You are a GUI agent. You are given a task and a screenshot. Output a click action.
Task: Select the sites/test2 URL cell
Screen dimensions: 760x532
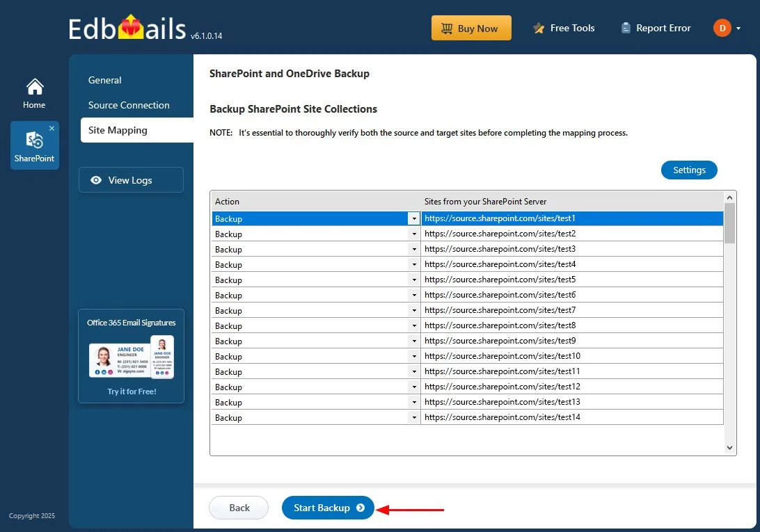click(x=572, y=234)
